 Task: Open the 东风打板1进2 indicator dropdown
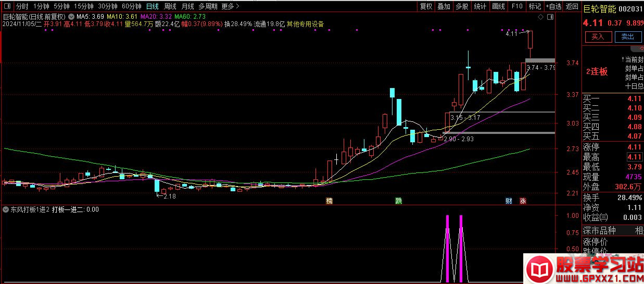click(6, 209)
